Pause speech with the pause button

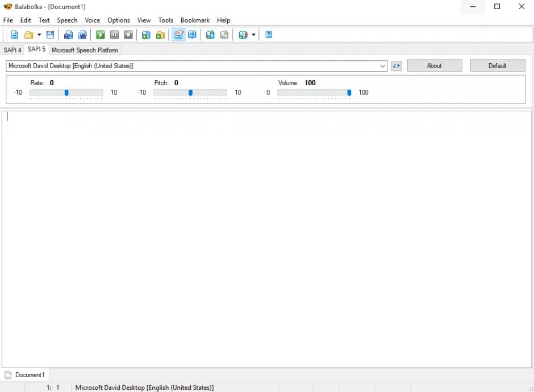(x=114, y=35)
